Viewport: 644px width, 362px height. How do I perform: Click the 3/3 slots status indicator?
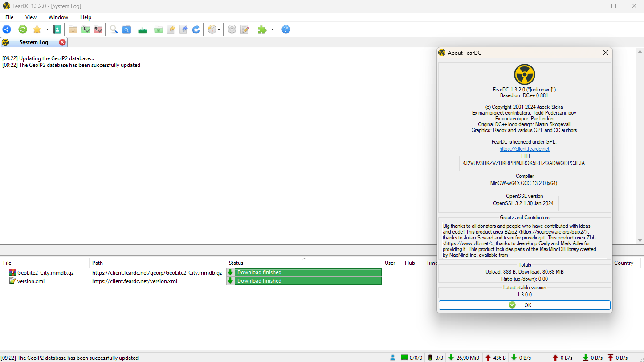pyautogui.click(x=436, y=358)
